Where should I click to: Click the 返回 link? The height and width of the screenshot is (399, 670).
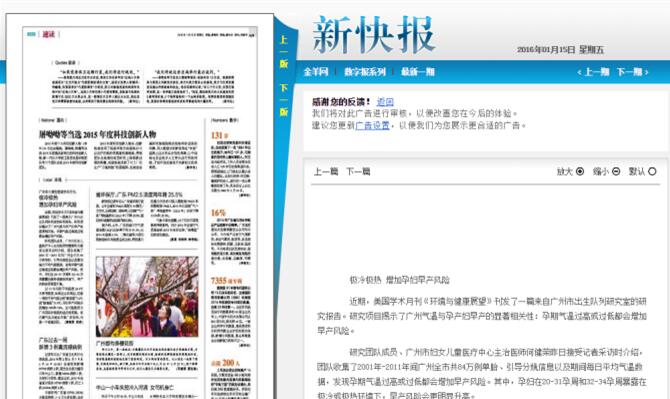(385, 102)
